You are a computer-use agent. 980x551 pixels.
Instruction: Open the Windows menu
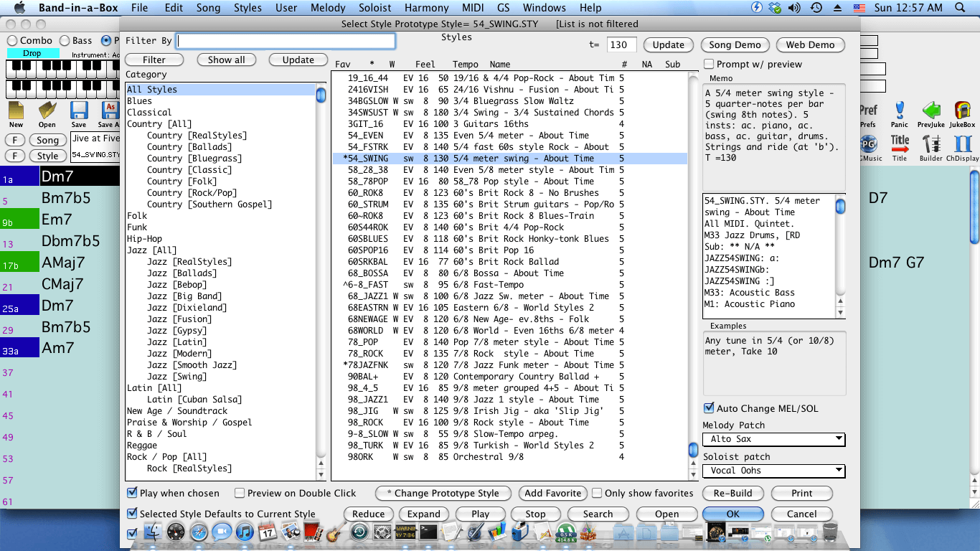544,8
